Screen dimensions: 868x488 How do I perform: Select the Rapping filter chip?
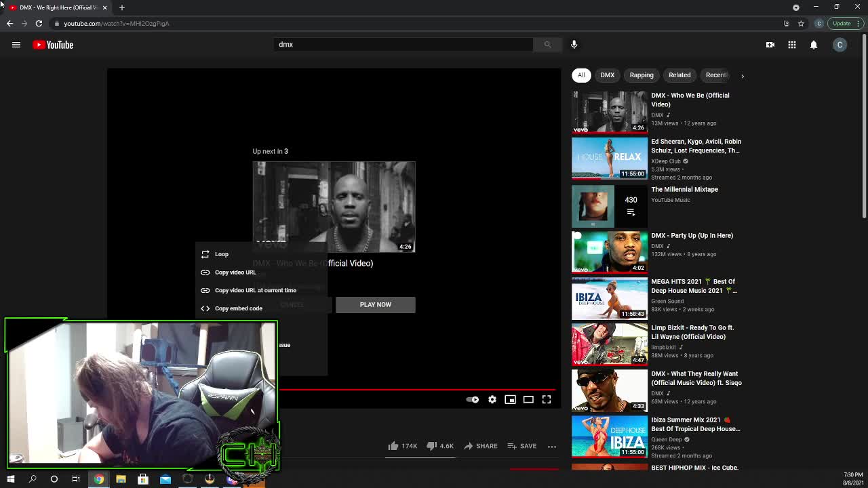(x=642, y=75)
